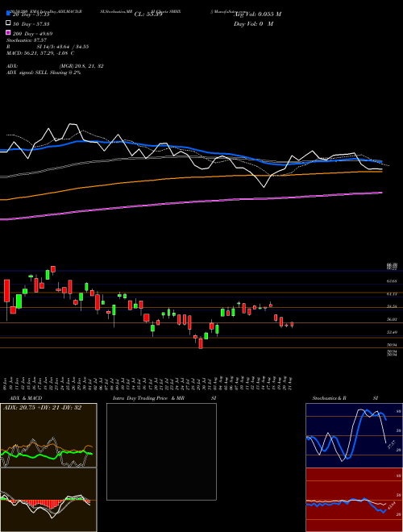Click the last red candlestick on chart
This screenshot has width=403, height=532.
click(x=292, y=324)
